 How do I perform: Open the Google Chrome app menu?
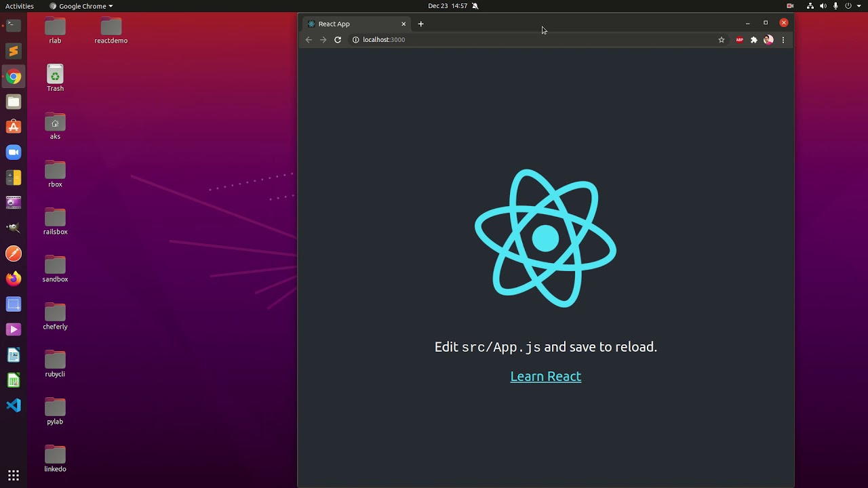(81, 6)
